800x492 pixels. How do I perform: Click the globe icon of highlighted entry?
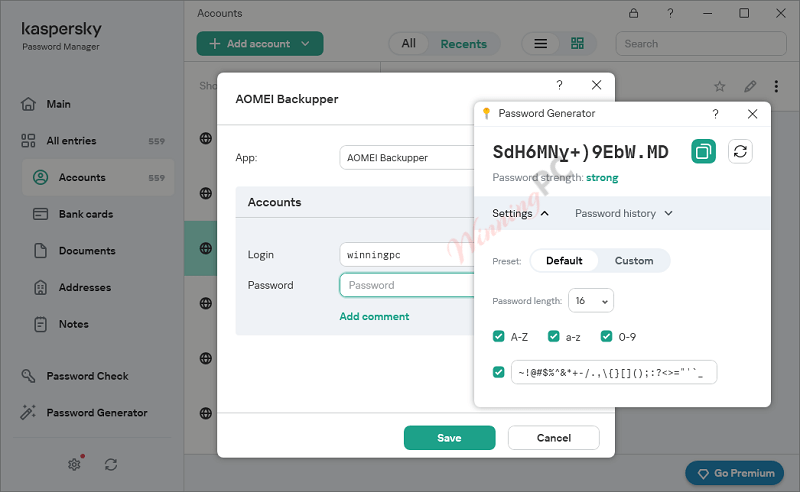(x=206, y=249)
